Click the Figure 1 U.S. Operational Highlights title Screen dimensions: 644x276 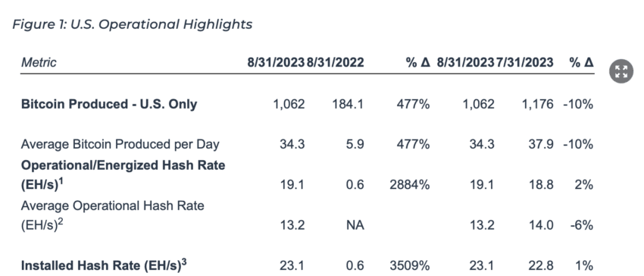pos(133,24)
